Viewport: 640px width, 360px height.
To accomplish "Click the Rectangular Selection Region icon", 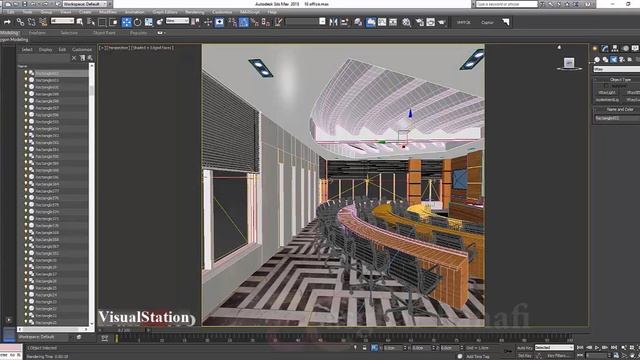I will click(102, 22).
